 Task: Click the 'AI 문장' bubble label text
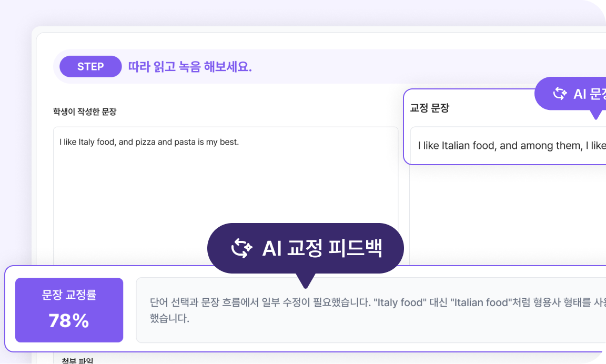point(589,94)
